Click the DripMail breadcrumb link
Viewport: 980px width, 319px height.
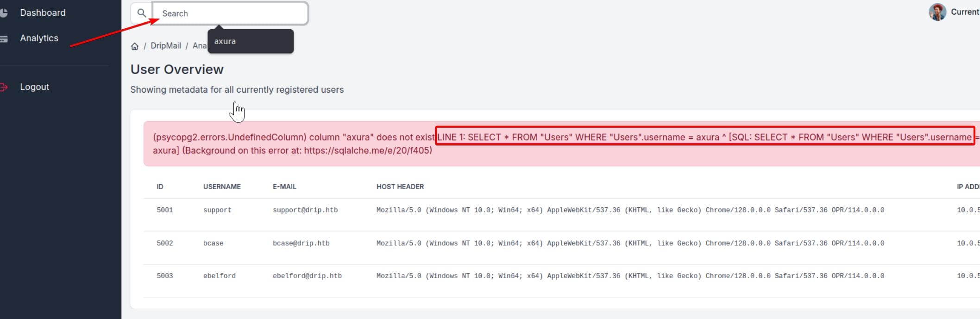point(165,46)
